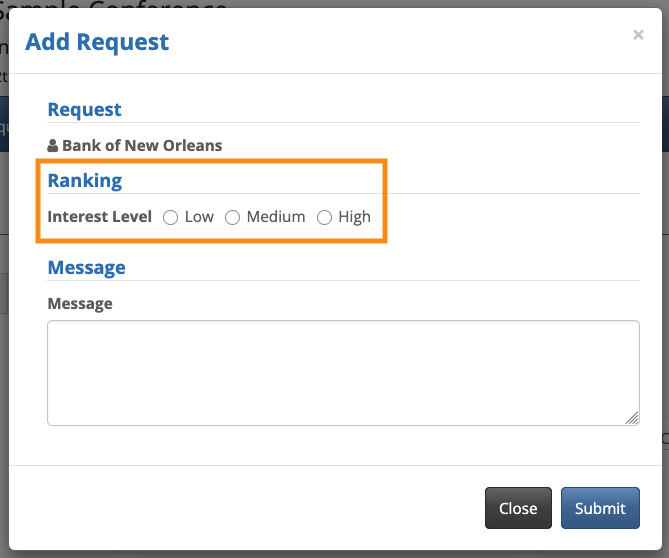Click the word High next to its radio

point(354,216)
